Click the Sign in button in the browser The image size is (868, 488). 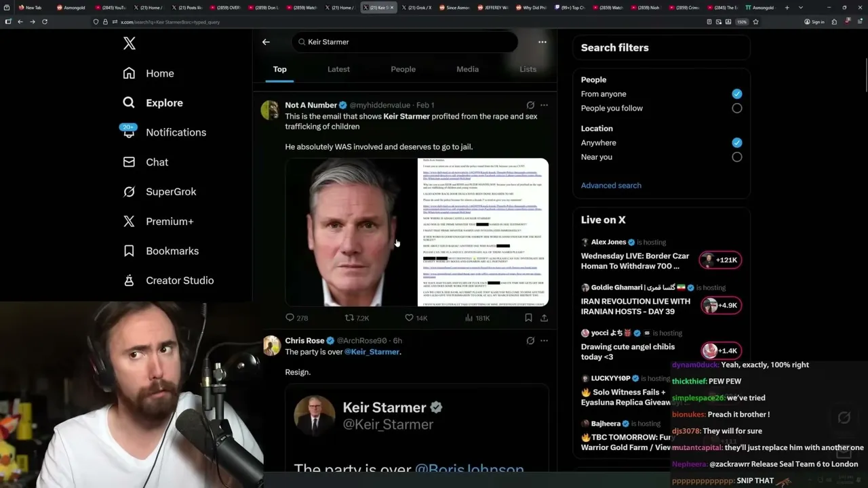click(x=814, y=22)
